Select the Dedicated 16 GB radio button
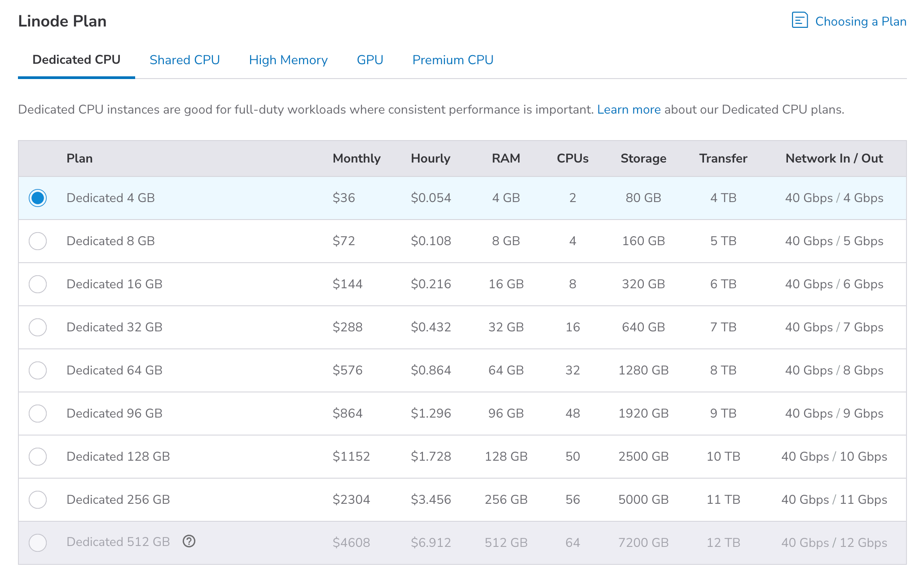 pyautogui.click(x=38, y=284)
